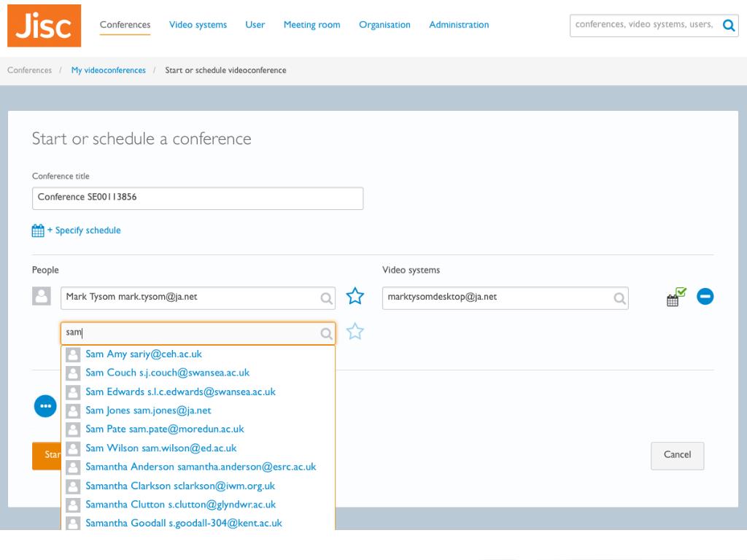
Task: Click the magnifier icon in top search bar
Action: point(728,26)
